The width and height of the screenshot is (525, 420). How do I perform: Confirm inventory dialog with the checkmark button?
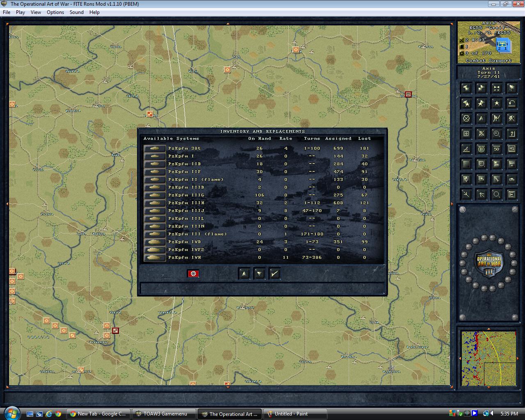click(275, 274)
